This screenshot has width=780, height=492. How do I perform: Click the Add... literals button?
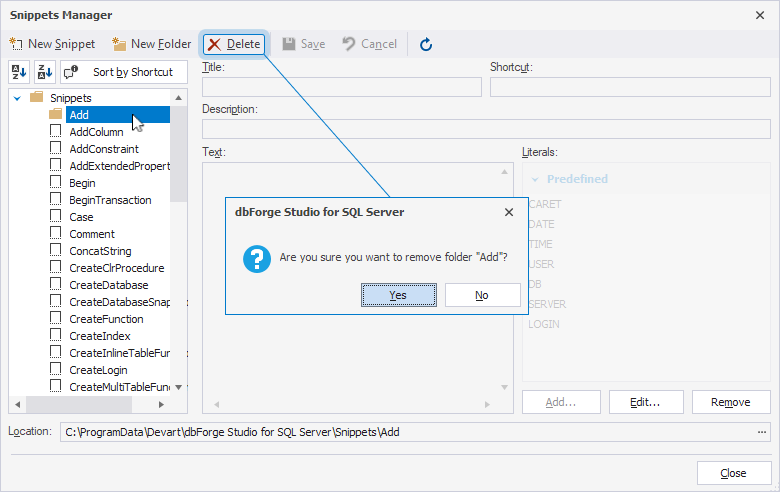[561, 402]
